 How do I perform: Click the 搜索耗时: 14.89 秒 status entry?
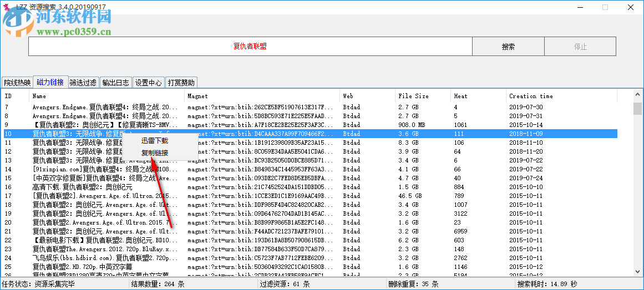(x=548, y=284)
